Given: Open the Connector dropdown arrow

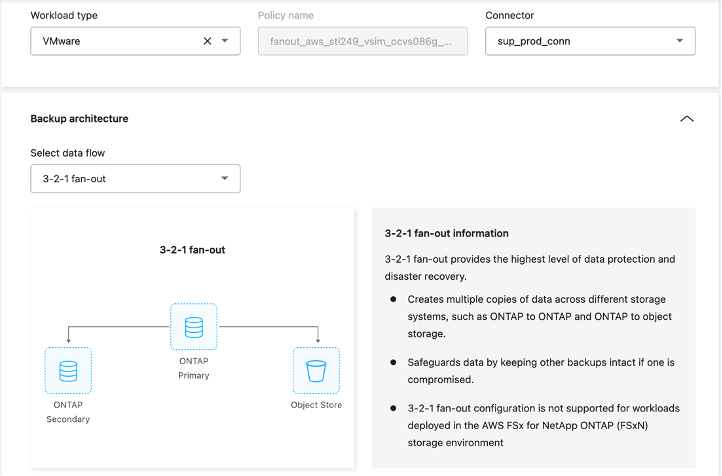Looking at the screenshot, I should tap(680, 41).
